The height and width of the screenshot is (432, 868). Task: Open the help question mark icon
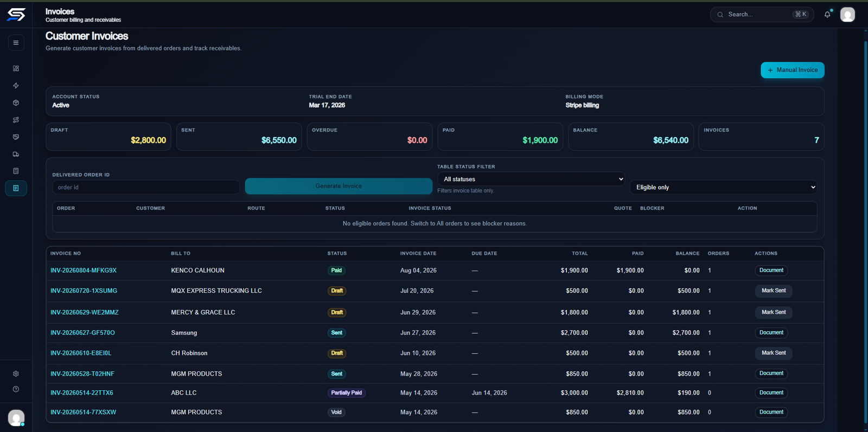point(16,389)
